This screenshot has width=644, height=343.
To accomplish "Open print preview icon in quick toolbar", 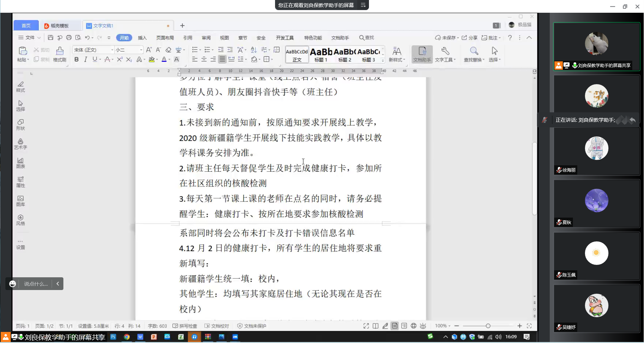I will [x=78, y=38].
